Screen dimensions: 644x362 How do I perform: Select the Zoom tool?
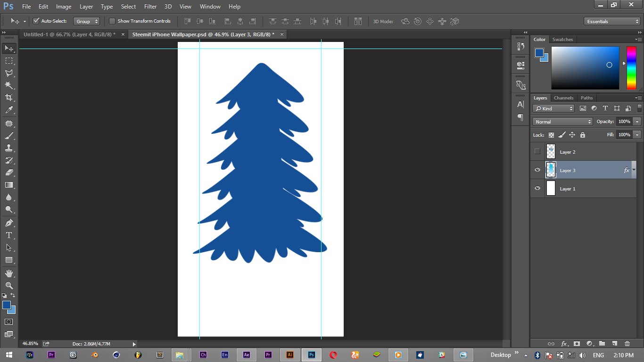pyautogui.click(x=9, y=286)
